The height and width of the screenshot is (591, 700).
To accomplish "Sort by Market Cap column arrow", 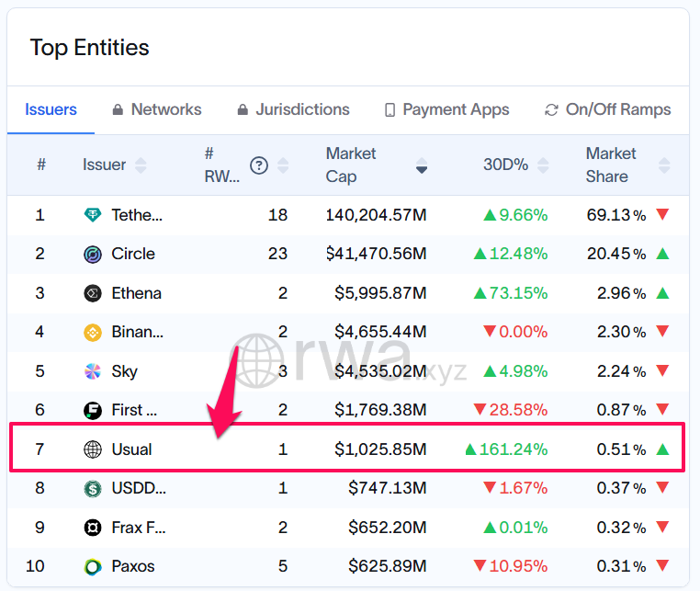I will click(422, 165).
